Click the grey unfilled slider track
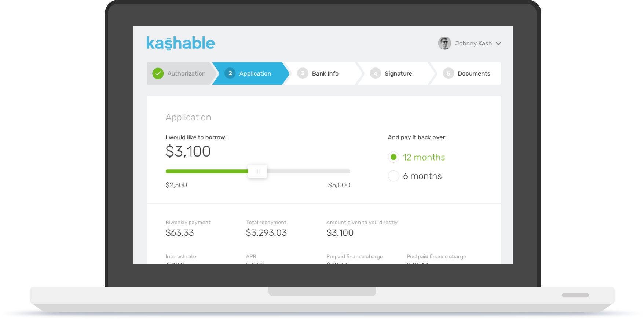This screenshot has width=644, height=319. click(x=308, y=171)
